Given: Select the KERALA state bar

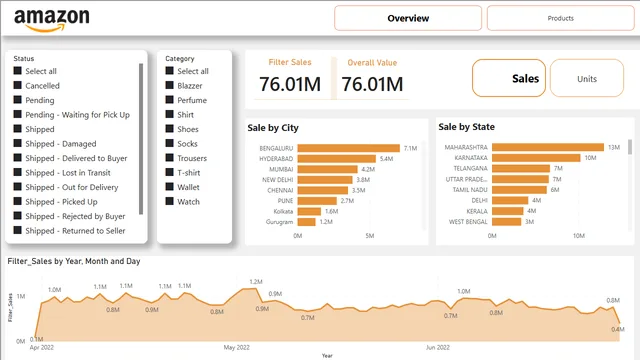Looking at the screenshot, I should click(x=508, y=211).
